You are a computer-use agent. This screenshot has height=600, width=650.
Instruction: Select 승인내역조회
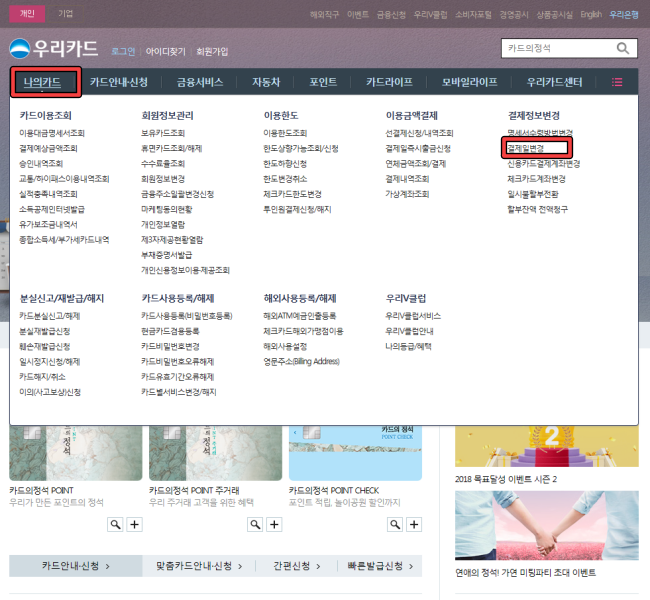(41, 164)
